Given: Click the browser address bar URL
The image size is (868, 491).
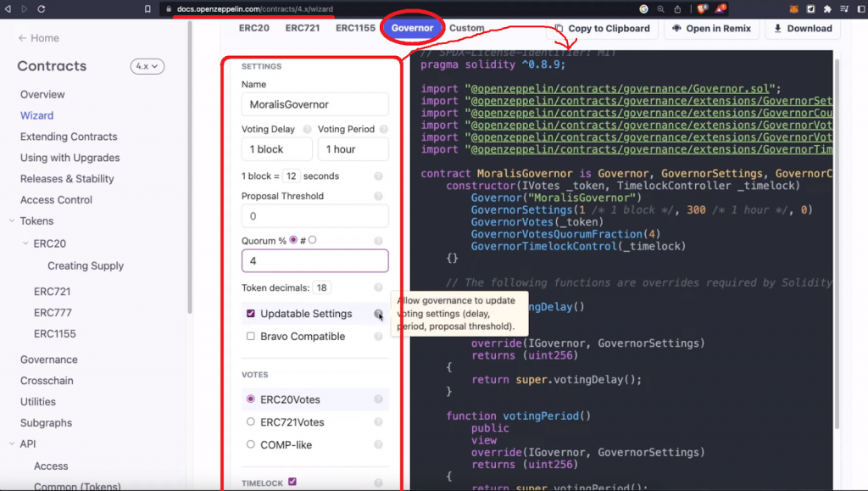Looking at the screenshot, I should click(x=255, y=8).
